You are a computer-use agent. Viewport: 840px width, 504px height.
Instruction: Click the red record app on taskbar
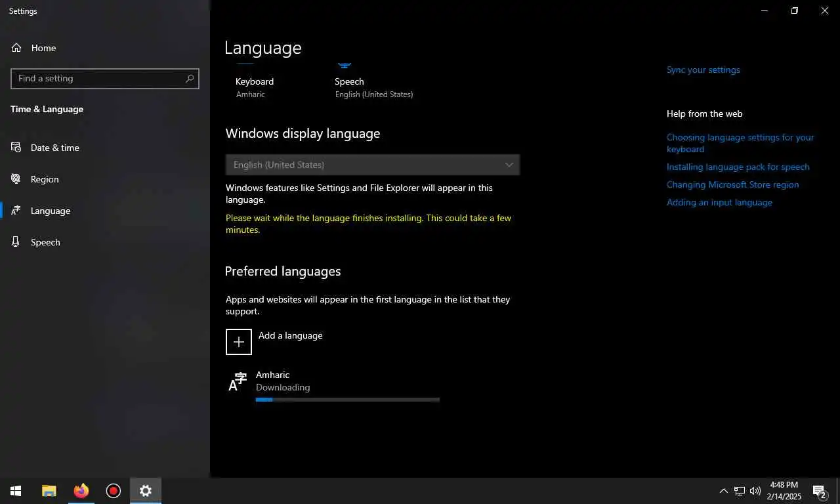click(114, 491)
